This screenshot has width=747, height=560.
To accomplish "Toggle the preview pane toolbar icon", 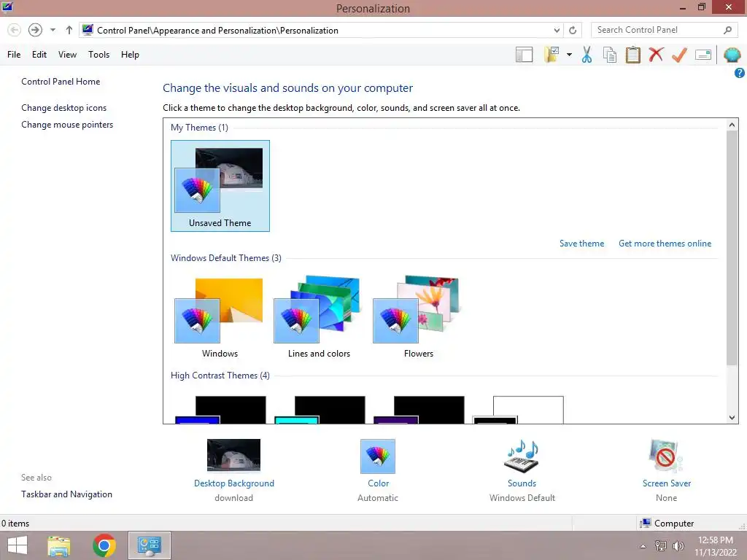I will pos(524,55).
